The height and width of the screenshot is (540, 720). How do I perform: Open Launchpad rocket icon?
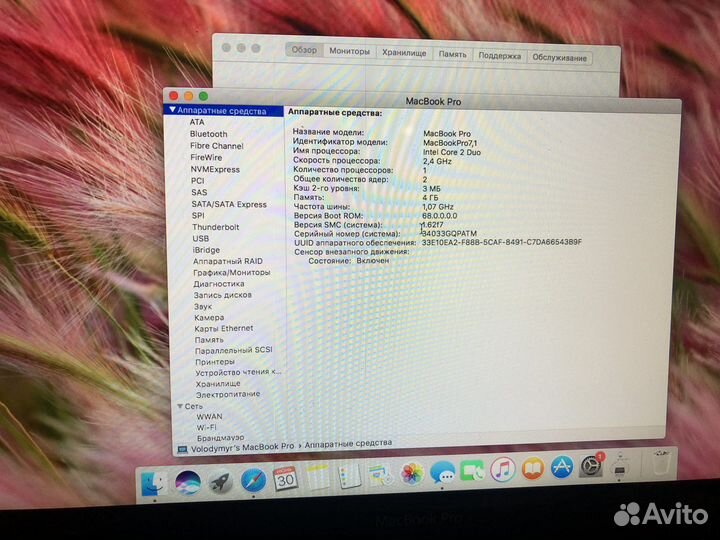[220, 483]
